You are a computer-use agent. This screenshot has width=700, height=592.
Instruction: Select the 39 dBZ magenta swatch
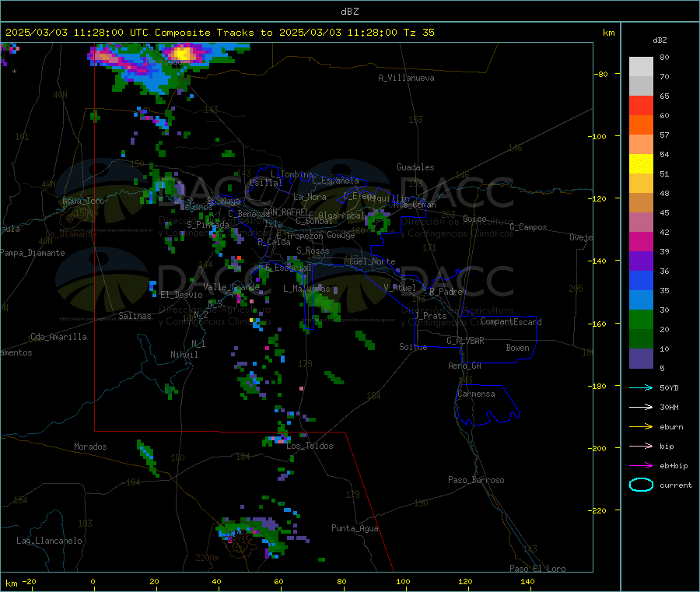point(641,241)
